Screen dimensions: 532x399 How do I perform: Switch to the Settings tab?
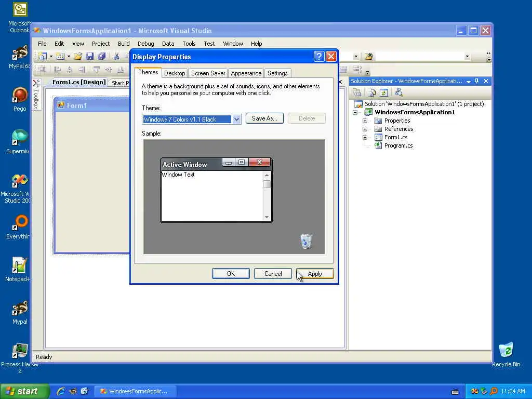[x=277, y=73]
